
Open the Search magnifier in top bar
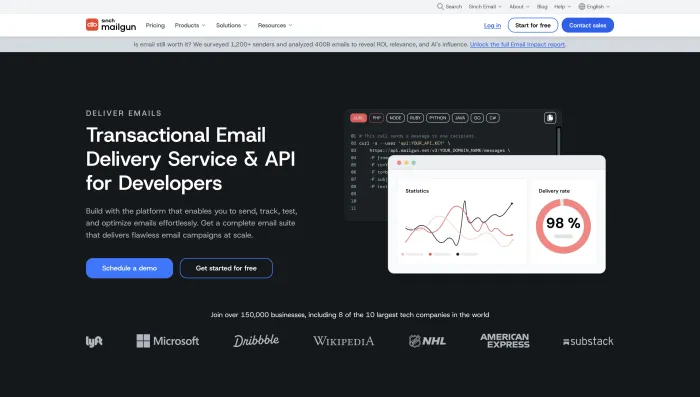(440, 7)
